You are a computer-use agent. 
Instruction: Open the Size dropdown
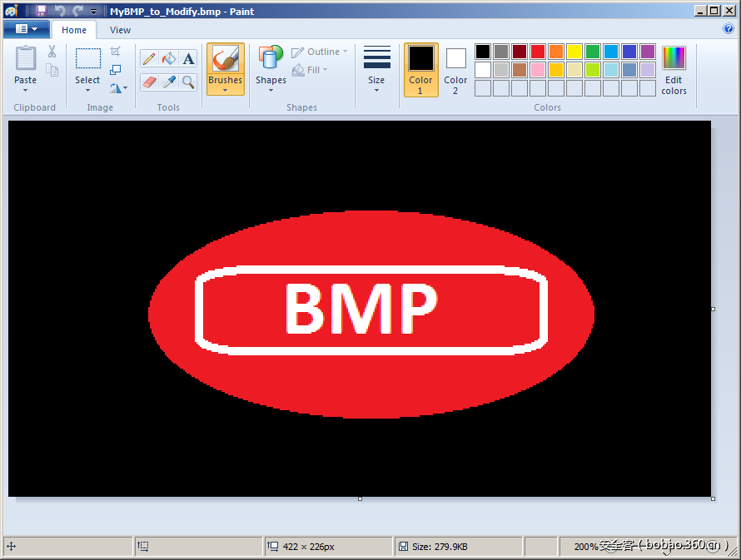click(376, 70)
